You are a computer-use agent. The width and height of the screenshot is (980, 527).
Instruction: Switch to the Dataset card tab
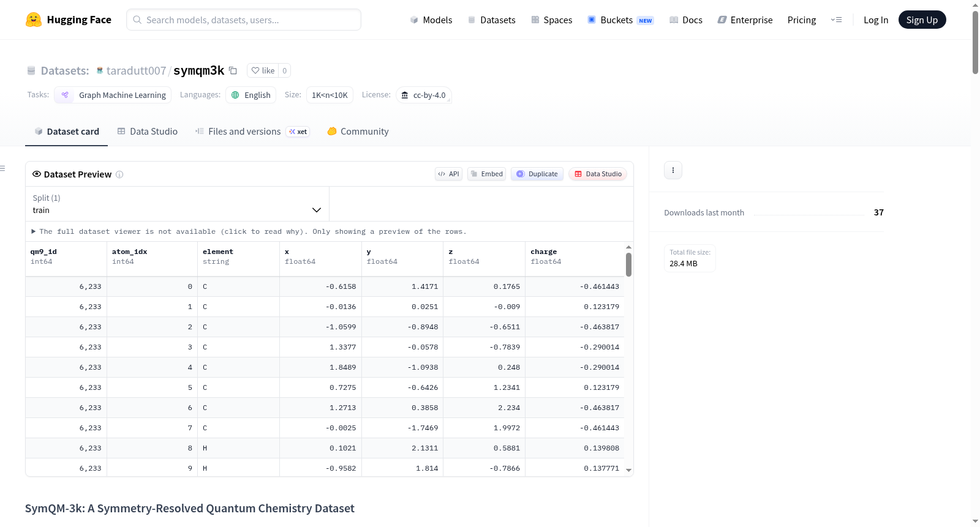67,132
